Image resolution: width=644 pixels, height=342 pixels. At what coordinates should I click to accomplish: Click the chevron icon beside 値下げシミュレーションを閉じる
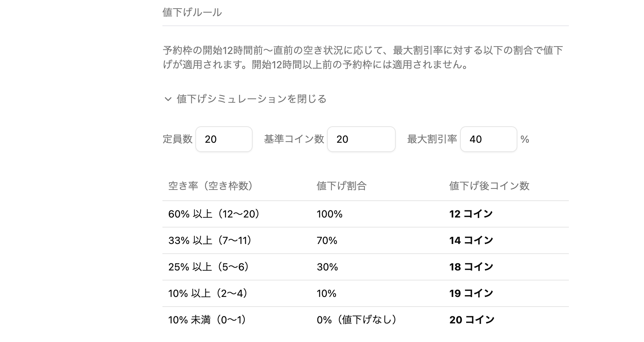click(x=168, y=99)
